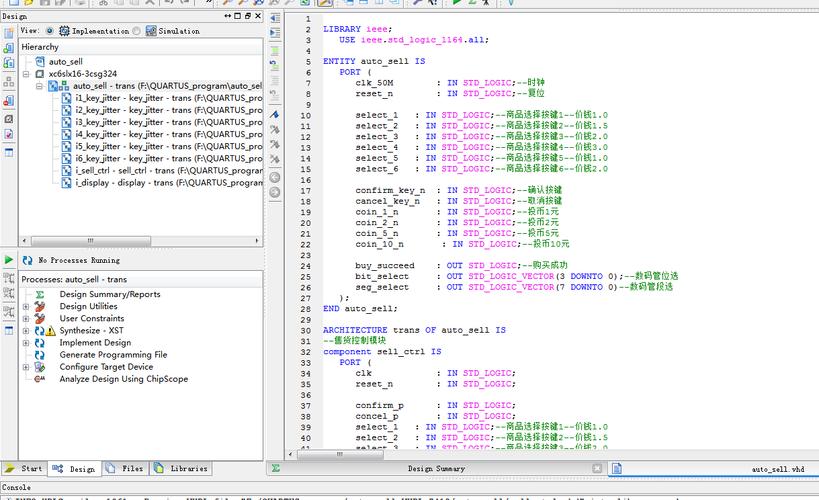819x500 pixels.
Task: Click the Analyze Design Using ChipScope icon
Action: coord(40,379)
